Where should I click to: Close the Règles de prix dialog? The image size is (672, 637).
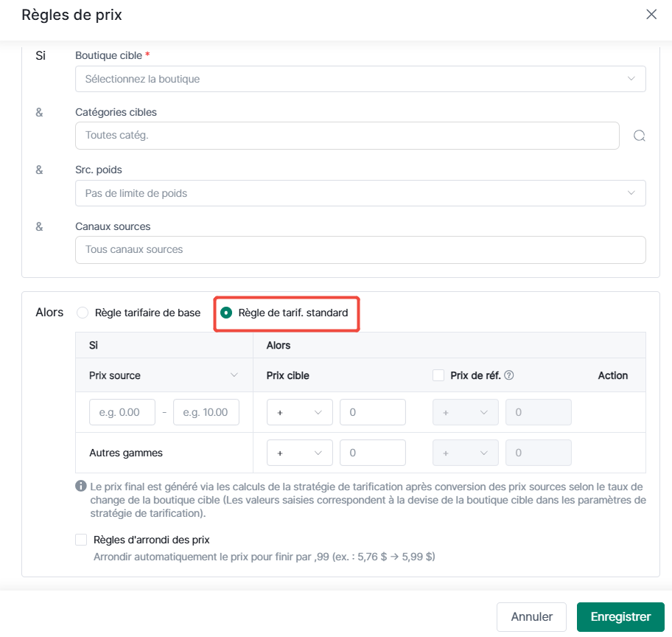pos(651,14)
